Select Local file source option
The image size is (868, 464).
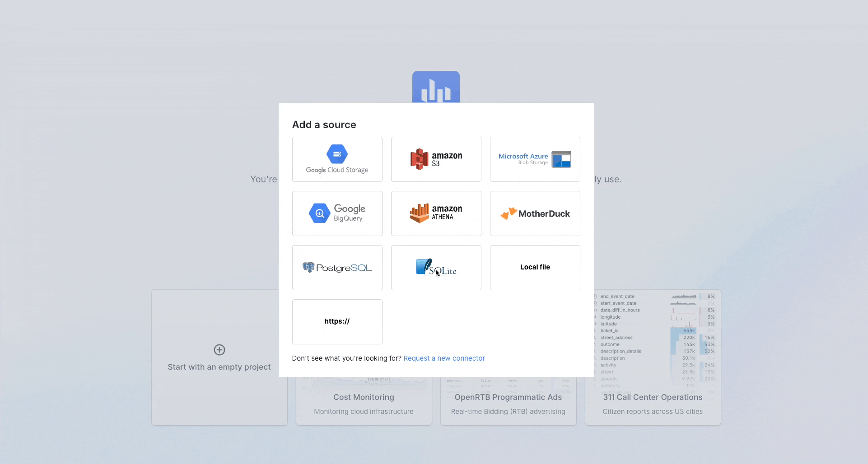click(535, 268)
